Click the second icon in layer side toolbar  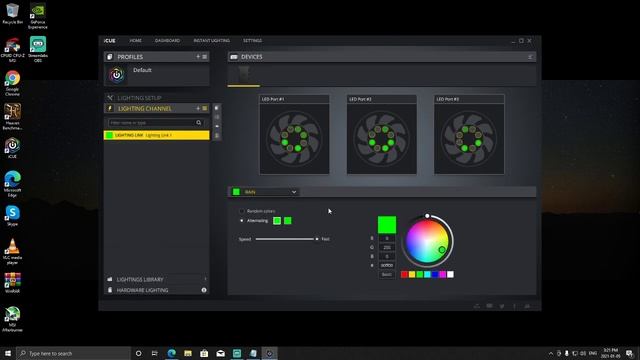click(217, 117)
